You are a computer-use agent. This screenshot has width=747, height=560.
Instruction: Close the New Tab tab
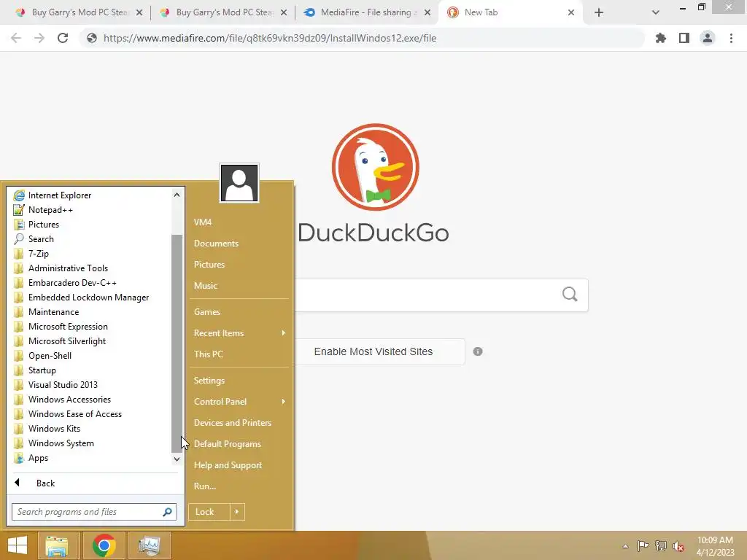point(571,13)
